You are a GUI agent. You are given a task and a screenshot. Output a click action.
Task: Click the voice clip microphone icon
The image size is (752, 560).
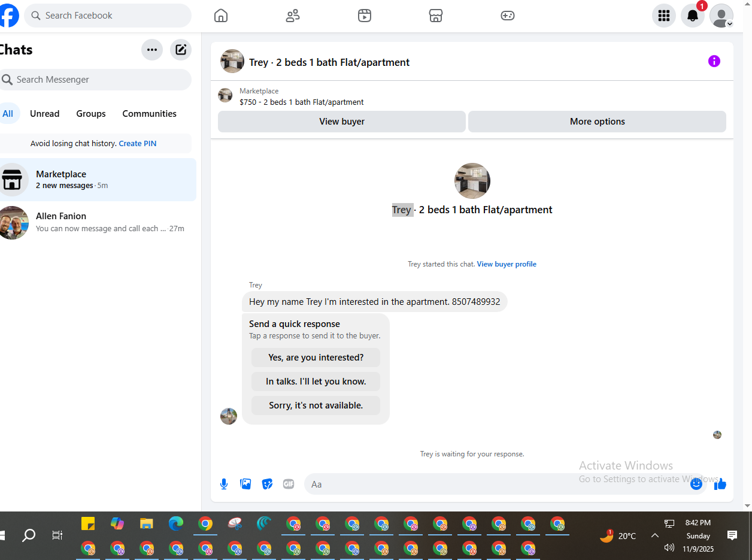(x=224, y=484)
